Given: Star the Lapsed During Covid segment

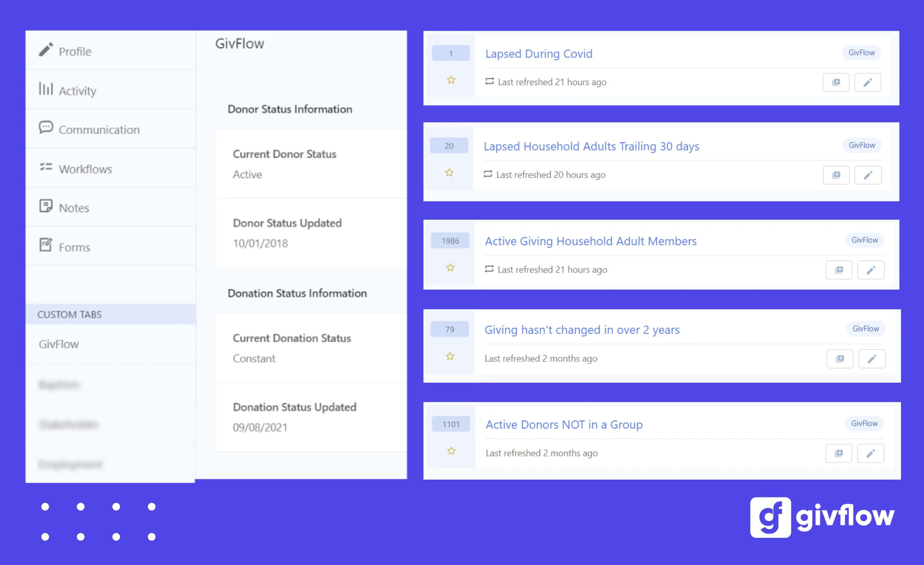Looking at the screenshot, I should pyautogui.click(x=451, y=80).
